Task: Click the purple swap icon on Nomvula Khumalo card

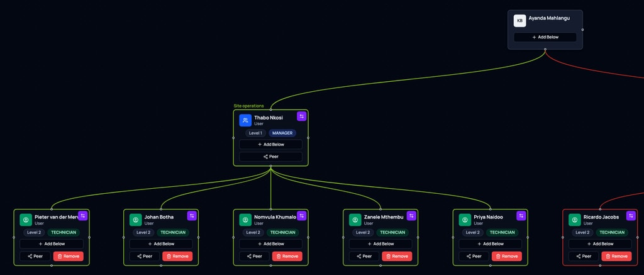Action: [301, 216]
